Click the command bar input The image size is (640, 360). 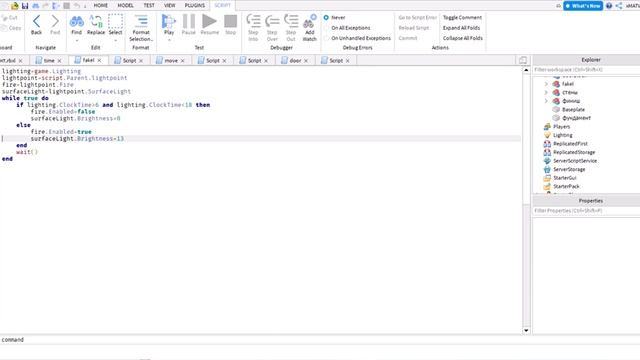[320, 340]
